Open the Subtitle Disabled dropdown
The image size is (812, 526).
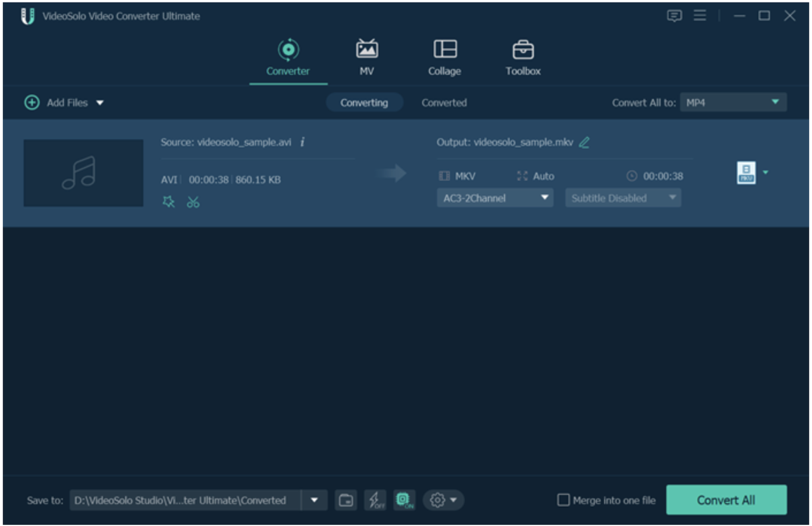click(623, 198)
